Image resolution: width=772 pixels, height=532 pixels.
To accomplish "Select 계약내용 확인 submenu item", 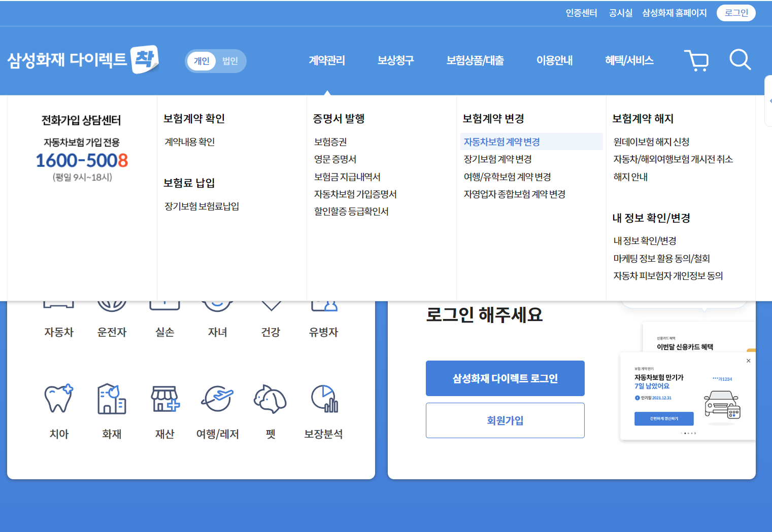I will [x=190, y=142].
